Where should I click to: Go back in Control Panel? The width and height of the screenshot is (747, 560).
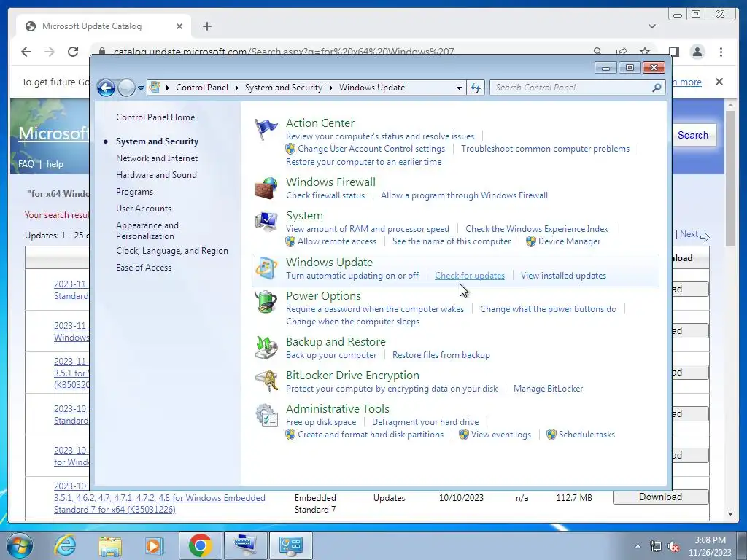pos(106,87)
